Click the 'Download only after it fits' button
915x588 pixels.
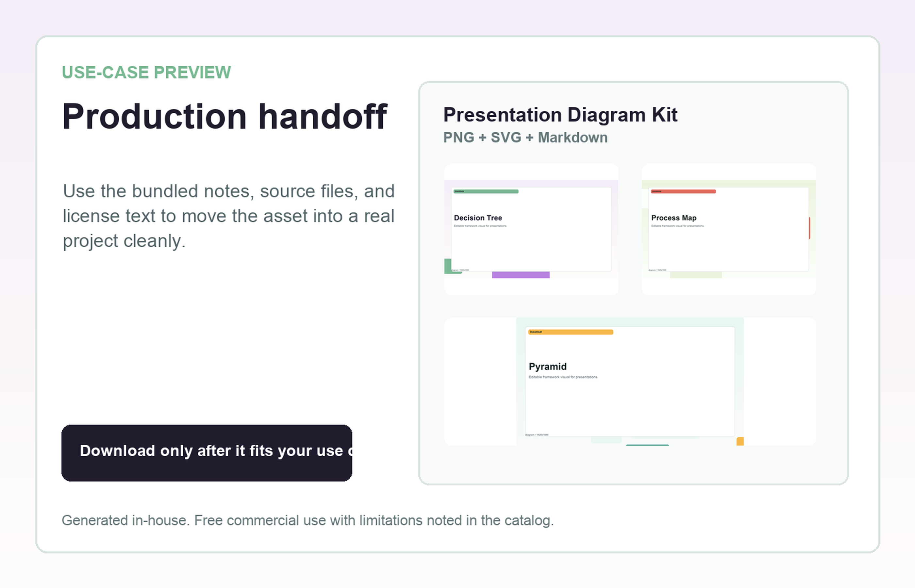pyautogui.click(x=207, y=453)
